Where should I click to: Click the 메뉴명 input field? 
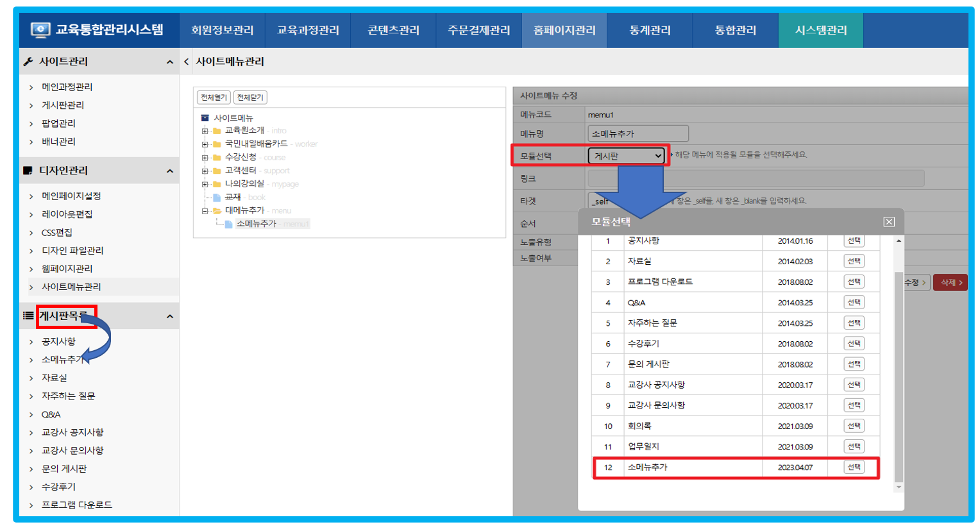(638, 133)
